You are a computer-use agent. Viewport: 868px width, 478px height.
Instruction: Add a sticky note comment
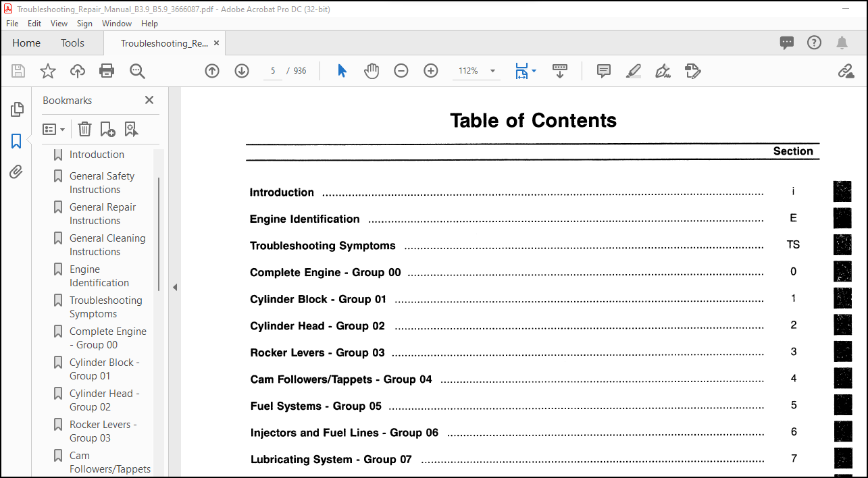click(x=604, y=71)
